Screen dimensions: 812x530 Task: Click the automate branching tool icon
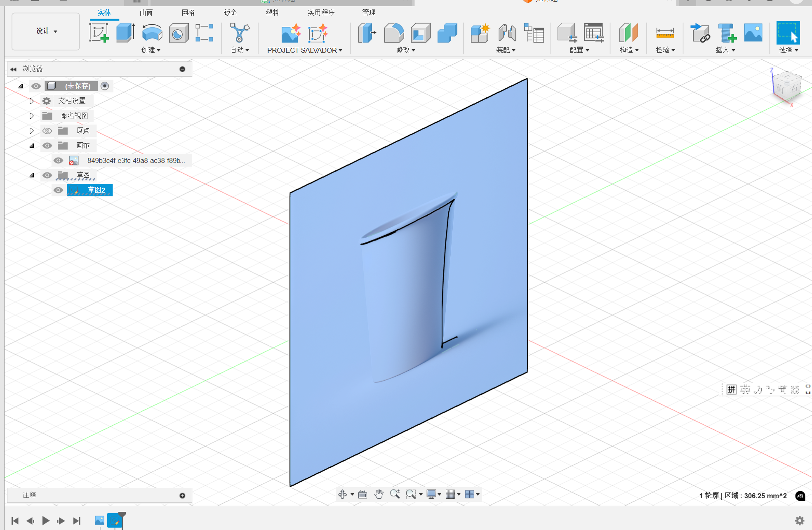pyautogui.click(x=240, y=33)
